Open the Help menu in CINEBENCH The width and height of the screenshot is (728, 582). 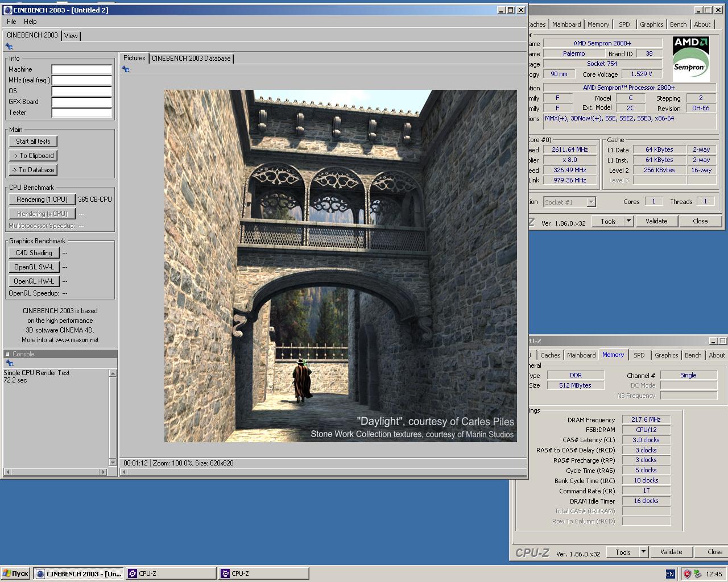click(30, 22)
